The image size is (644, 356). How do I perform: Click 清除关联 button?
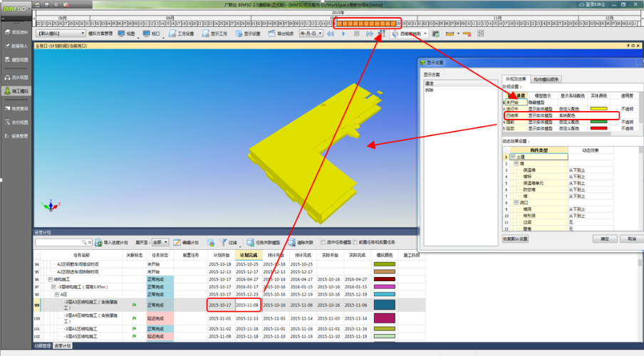coord(301,243)
